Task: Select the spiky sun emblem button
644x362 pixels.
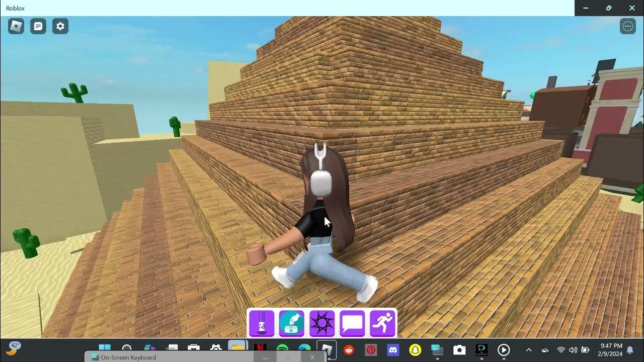Action: pos(322,323)
